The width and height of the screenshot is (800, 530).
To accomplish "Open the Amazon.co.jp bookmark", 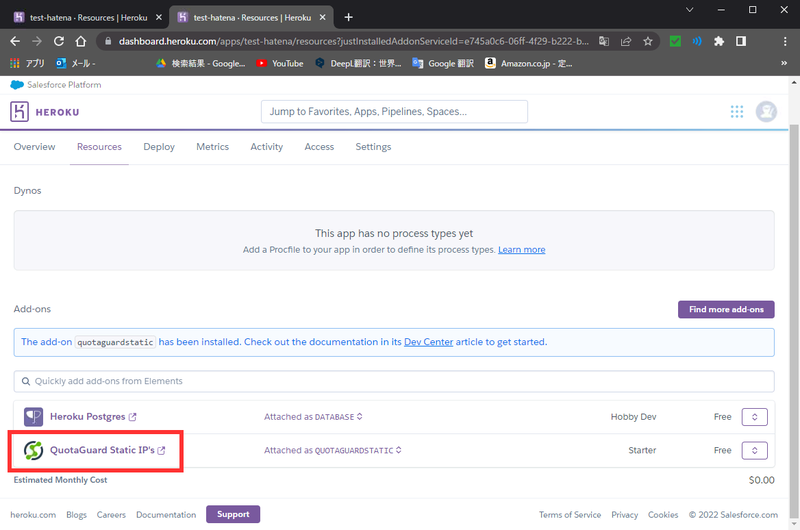I will tap(529, 63).
